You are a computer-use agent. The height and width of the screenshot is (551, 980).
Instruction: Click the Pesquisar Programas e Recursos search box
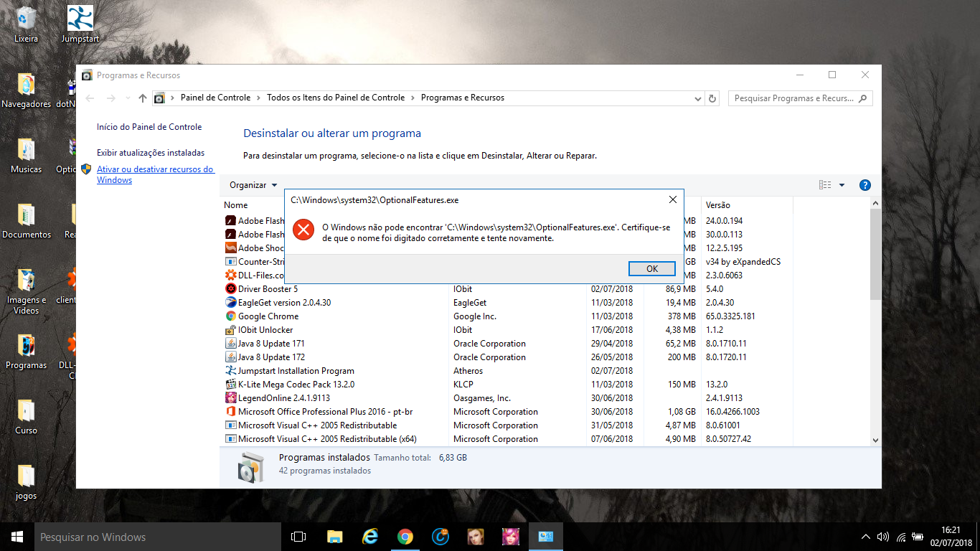[800, 98]
